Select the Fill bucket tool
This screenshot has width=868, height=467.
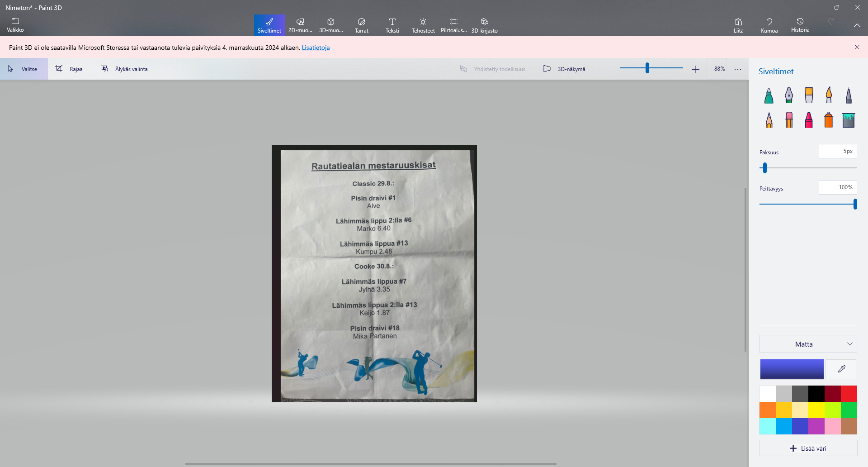pyautogui.click(x=848, y=120)
